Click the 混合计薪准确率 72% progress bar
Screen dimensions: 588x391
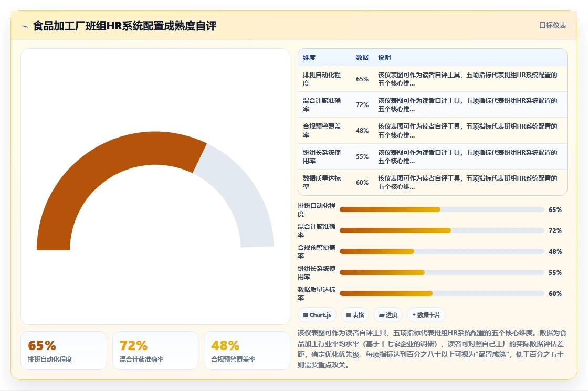[x=442, y=230]
